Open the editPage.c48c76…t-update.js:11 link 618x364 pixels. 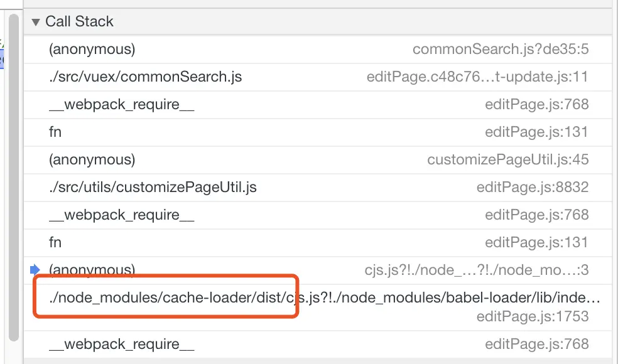[x=477, y=77]
